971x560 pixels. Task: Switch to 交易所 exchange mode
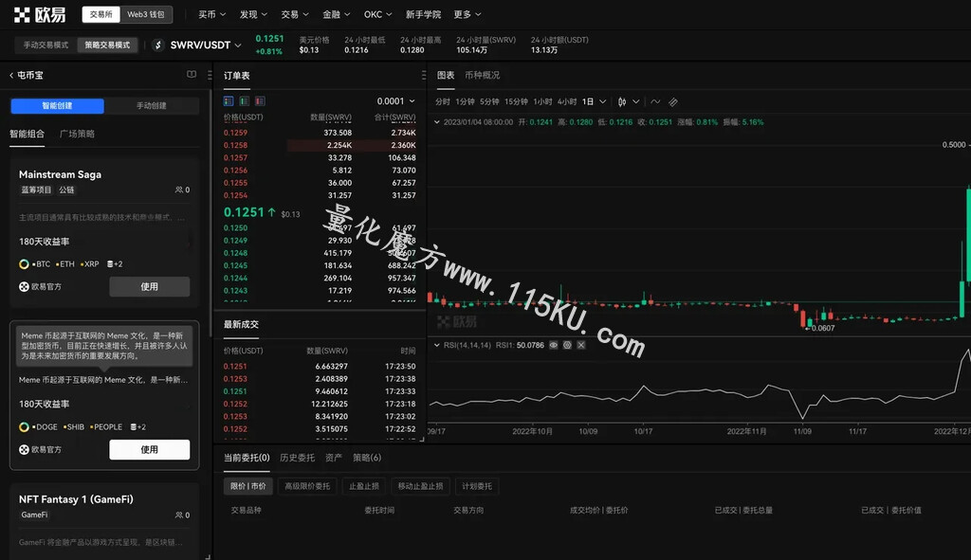tap(101, 14)
